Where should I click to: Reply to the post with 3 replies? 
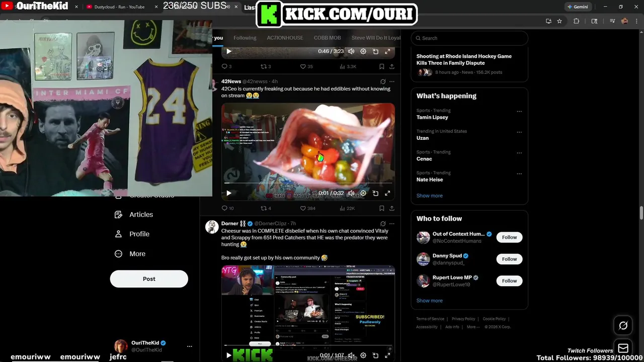(x=226, y=66)
